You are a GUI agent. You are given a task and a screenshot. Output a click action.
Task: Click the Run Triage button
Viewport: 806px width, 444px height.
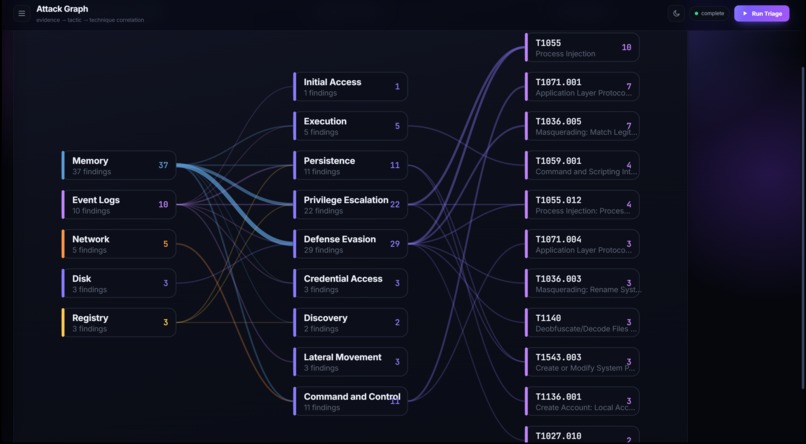pyautogui.click(x=761, y=13)
